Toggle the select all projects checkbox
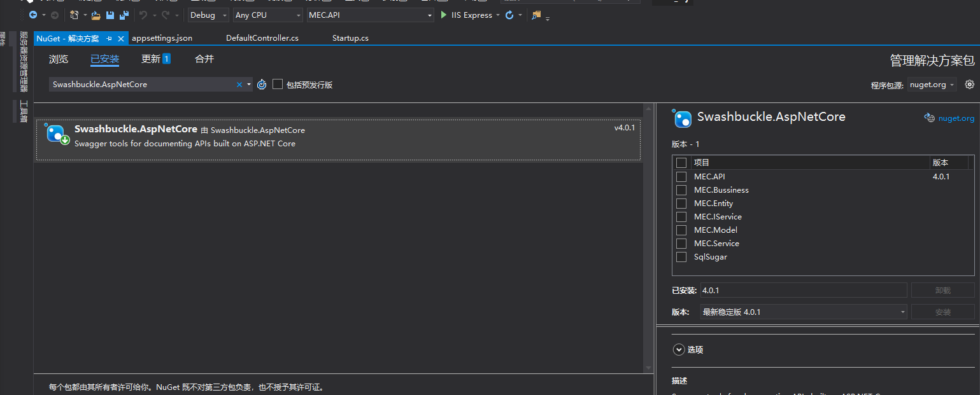 [681, 163]
